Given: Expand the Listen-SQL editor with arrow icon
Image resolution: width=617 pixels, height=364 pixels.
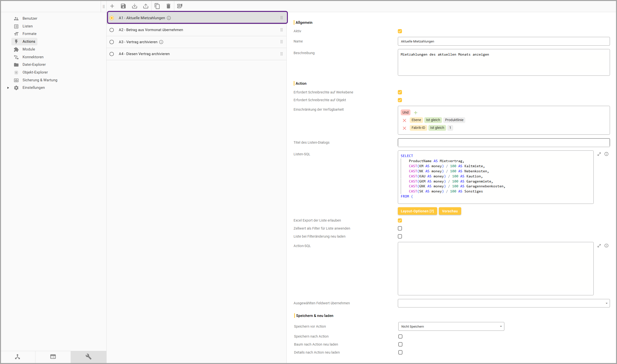Looking at the screenshot, I should coord(599,154).
